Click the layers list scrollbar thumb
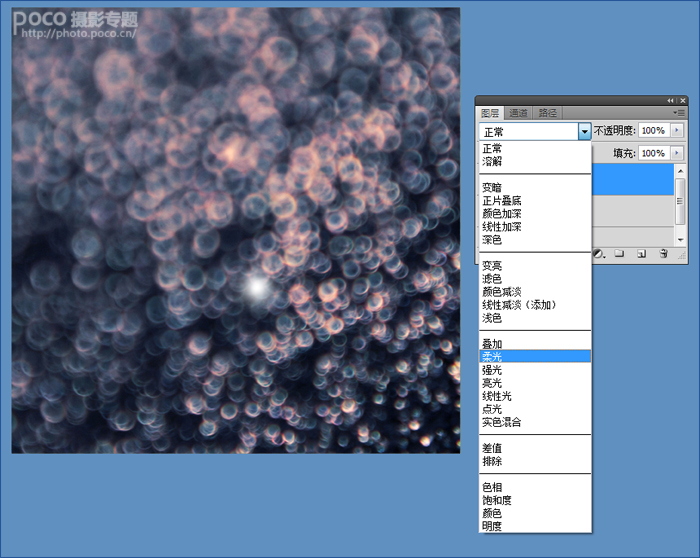700x558 pixels. pos(680,201)
